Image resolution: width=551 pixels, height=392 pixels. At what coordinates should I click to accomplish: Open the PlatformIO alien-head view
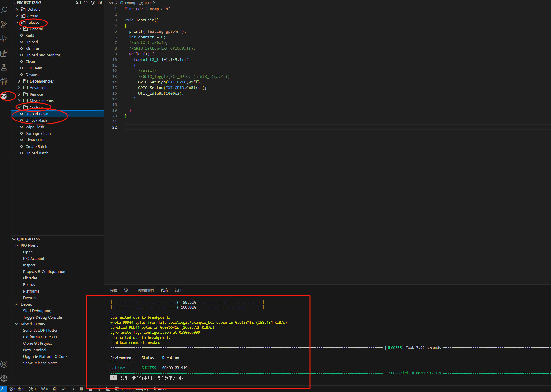pos(4,96)
